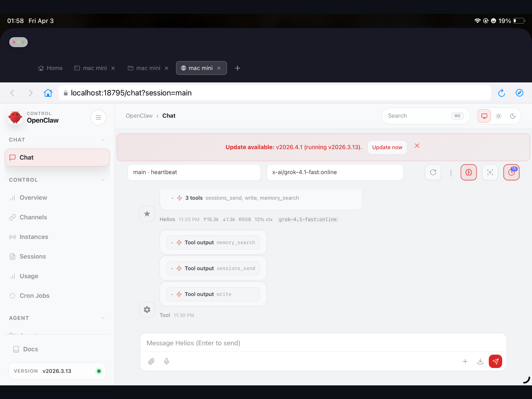Open Sessions in the sidebar
The image size is (532, 399).
(x=33, y=256)
